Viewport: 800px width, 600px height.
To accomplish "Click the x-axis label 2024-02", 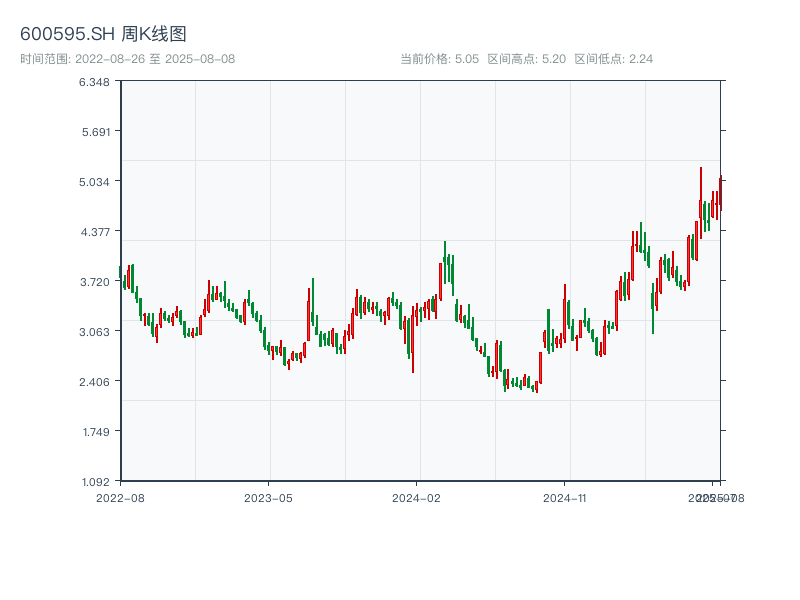I will [x=416, y=498].
